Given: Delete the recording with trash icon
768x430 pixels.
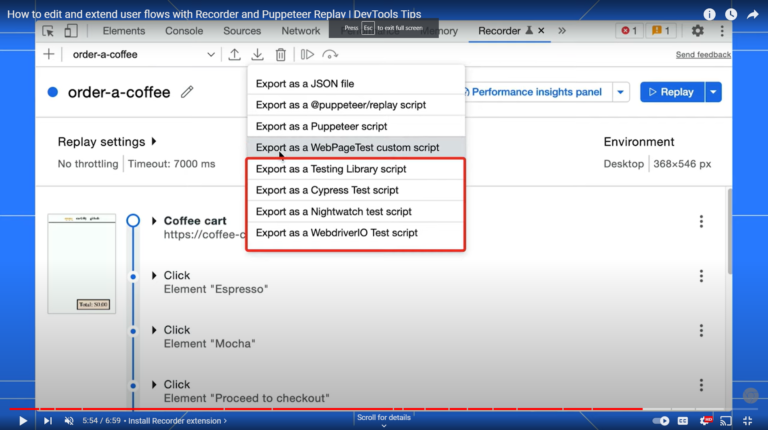Looking at the screenshot, I should point(281,54).
